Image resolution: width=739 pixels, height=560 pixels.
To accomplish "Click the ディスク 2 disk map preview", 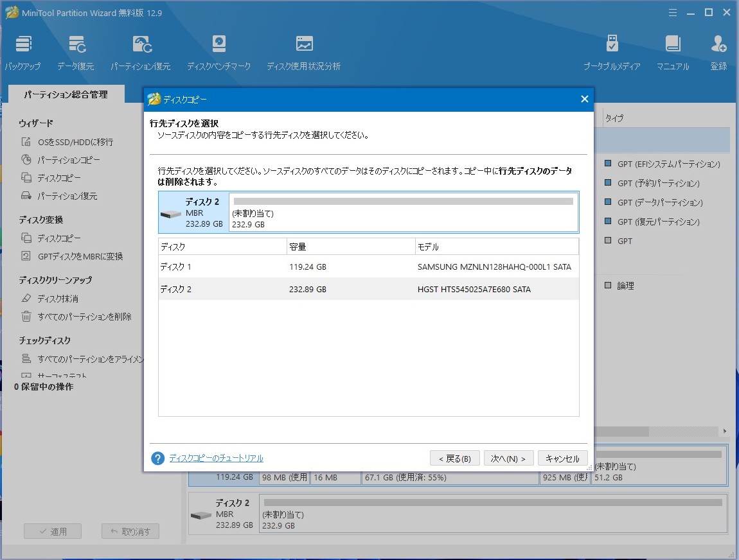I will pyautogui.click(x=368, y=213).
